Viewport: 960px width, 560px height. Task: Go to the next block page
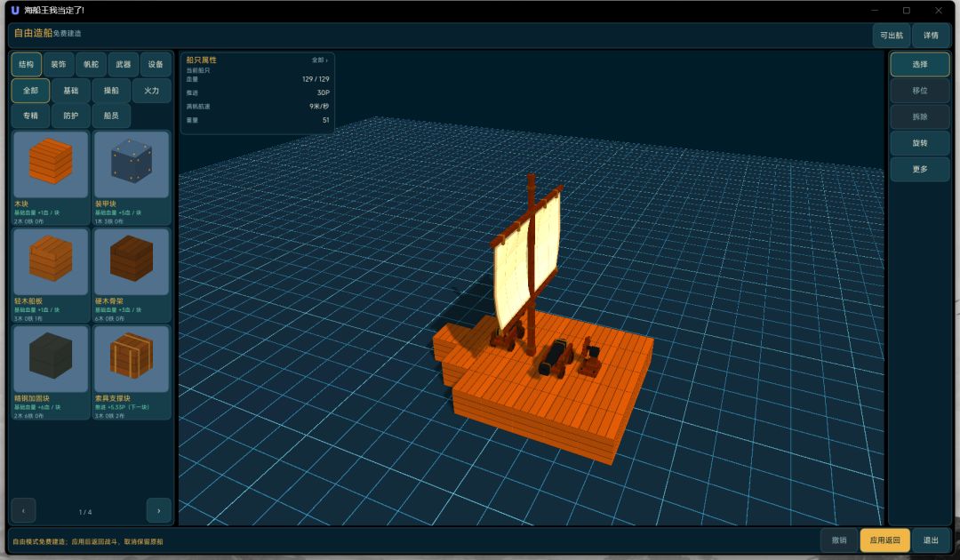158,510
